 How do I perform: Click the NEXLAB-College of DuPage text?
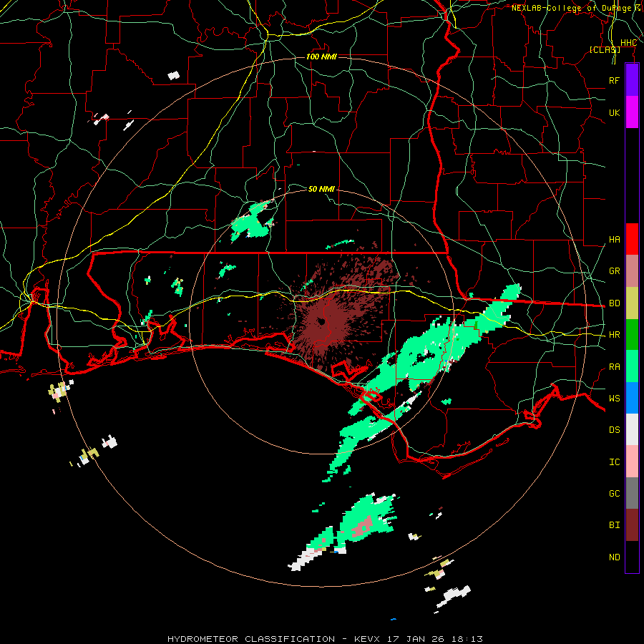coord(571,8)
